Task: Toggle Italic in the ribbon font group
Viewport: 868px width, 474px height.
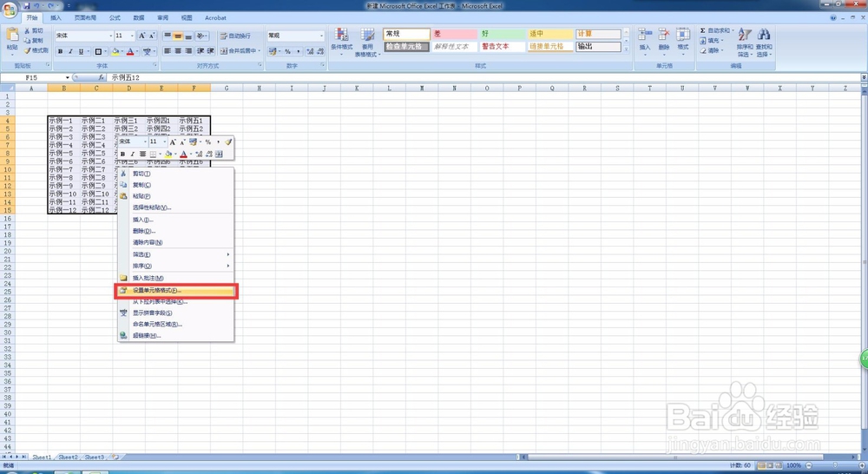Action: pos(70,51)
